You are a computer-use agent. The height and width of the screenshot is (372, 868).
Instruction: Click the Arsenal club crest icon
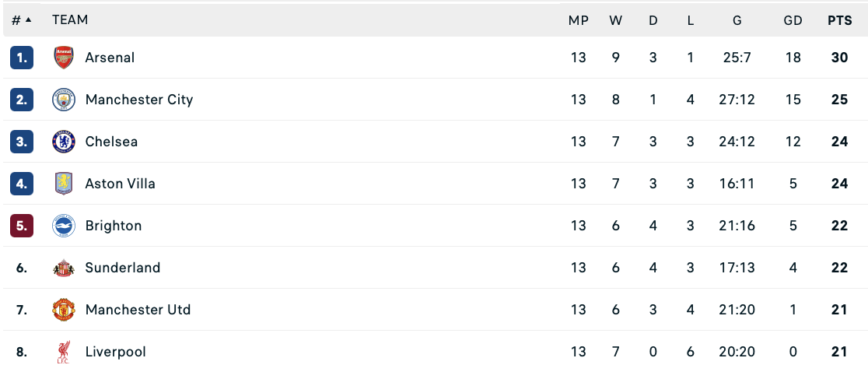pyautogui.click(x=63, y=58)
